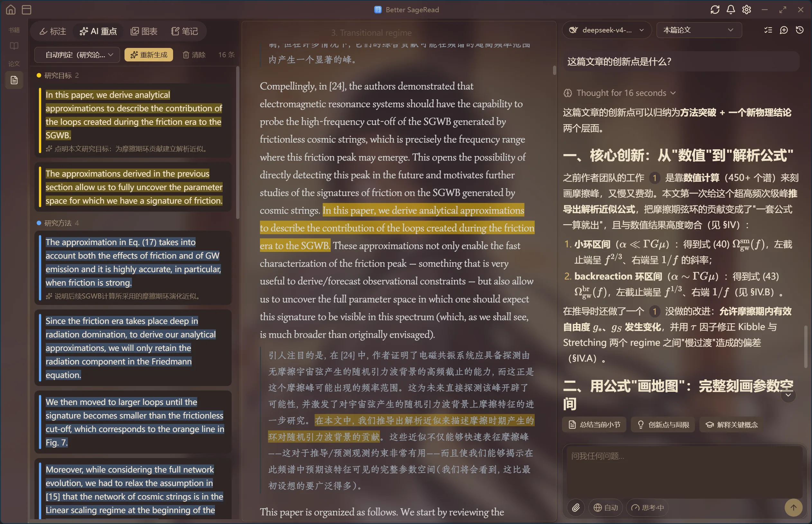Screen dimensions: 812x524
Task: Open the deepseek-v4 model dropdown
Action: tap(607, 30)
